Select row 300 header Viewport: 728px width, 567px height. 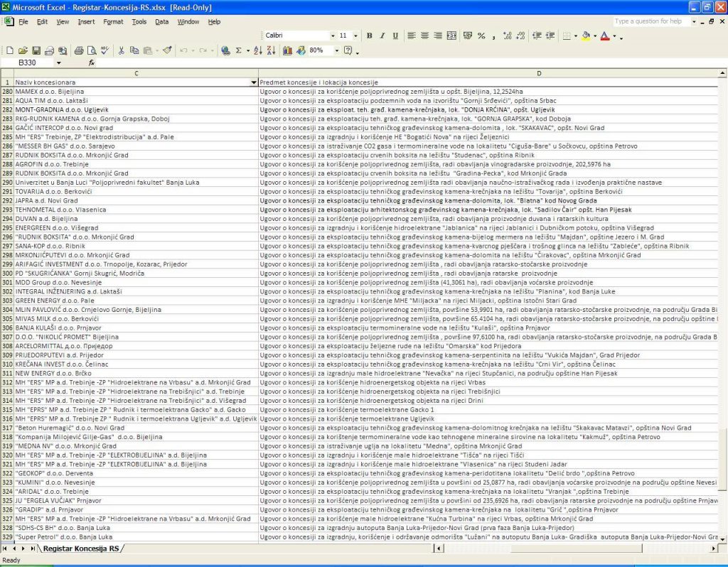7,274
